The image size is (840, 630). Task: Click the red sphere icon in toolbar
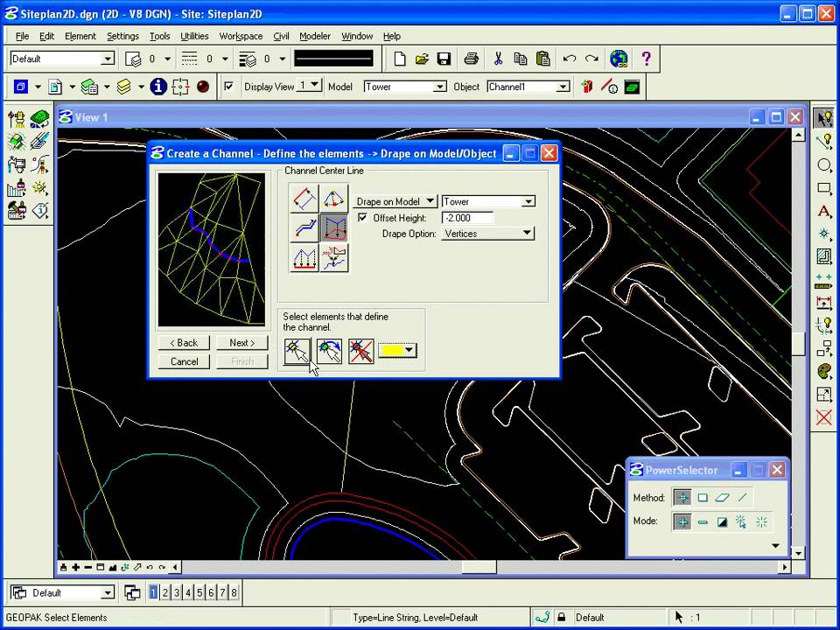click(x=202, y=87)
